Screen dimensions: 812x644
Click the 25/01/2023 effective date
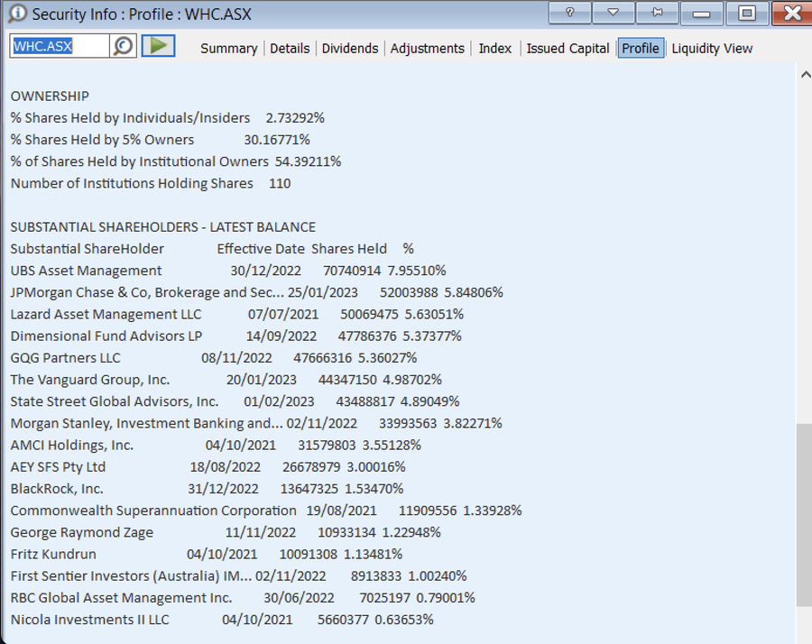tap(323, 292)
